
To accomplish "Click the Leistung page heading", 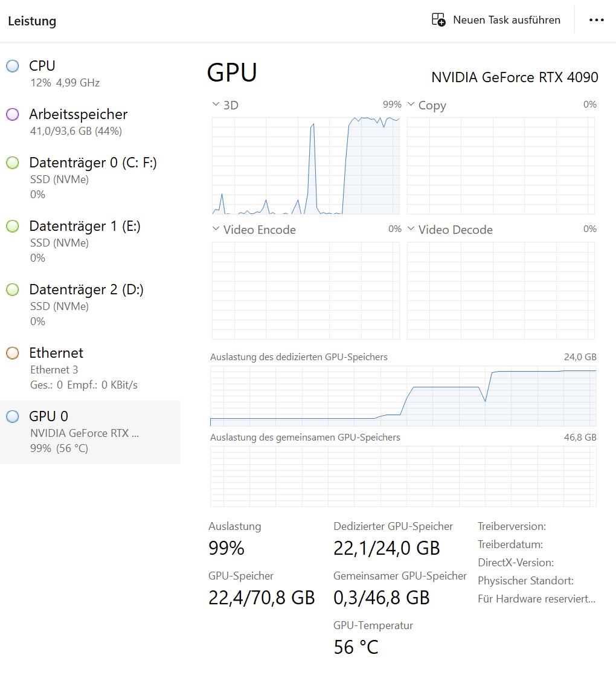I will (32, 21).
